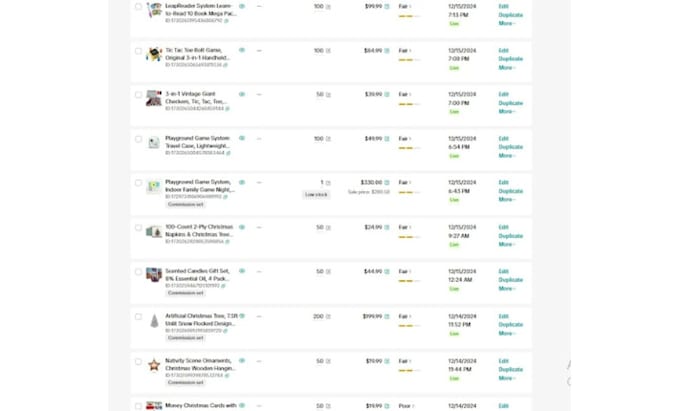Click the quality bar for Tic Tac Toe Bolt
The image size is (680, 411).
click(x=408, y=60)
